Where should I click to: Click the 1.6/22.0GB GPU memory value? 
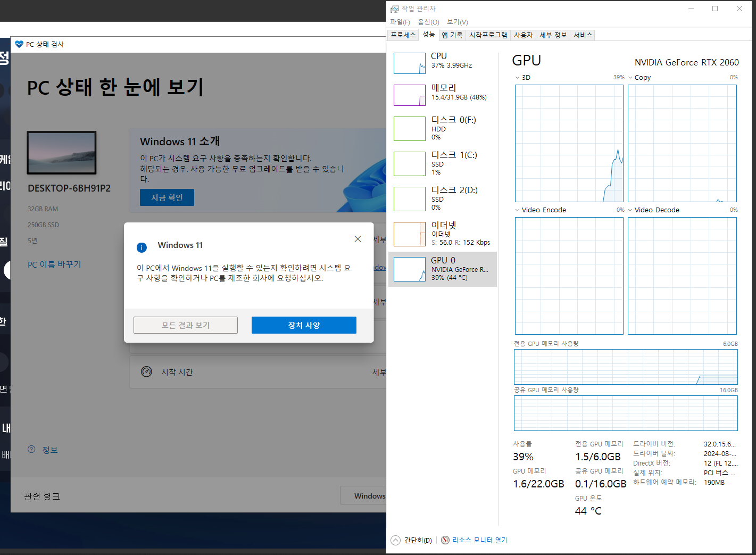[x=538, y=484]
